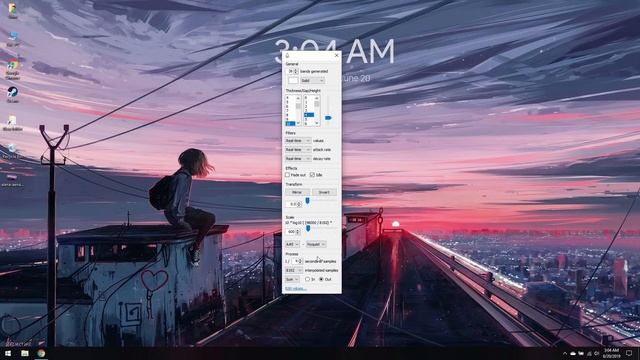Open the Sum process dropdown
Viewport: 640px width, 360px height.
click(292, 279)
